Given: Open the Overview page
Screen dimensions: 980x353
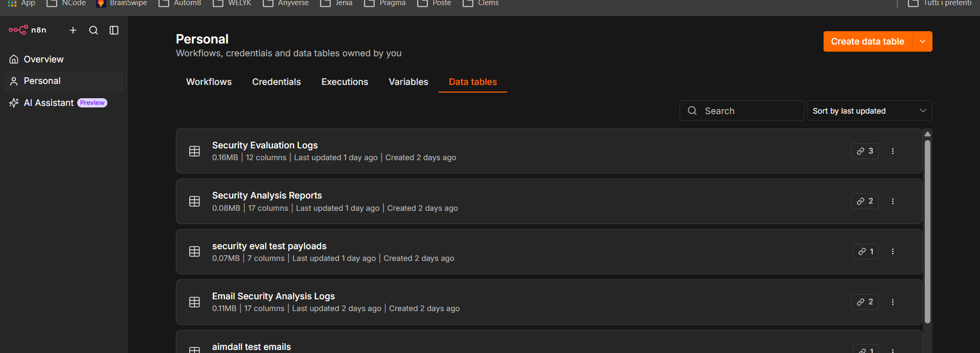Looking at the screenshot, I should point(63,59).
